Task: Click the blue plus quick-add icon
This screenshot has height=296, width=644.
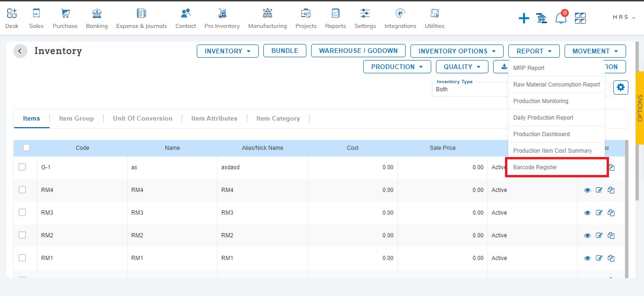Action: pyautogui.click(x=524, y=18)
